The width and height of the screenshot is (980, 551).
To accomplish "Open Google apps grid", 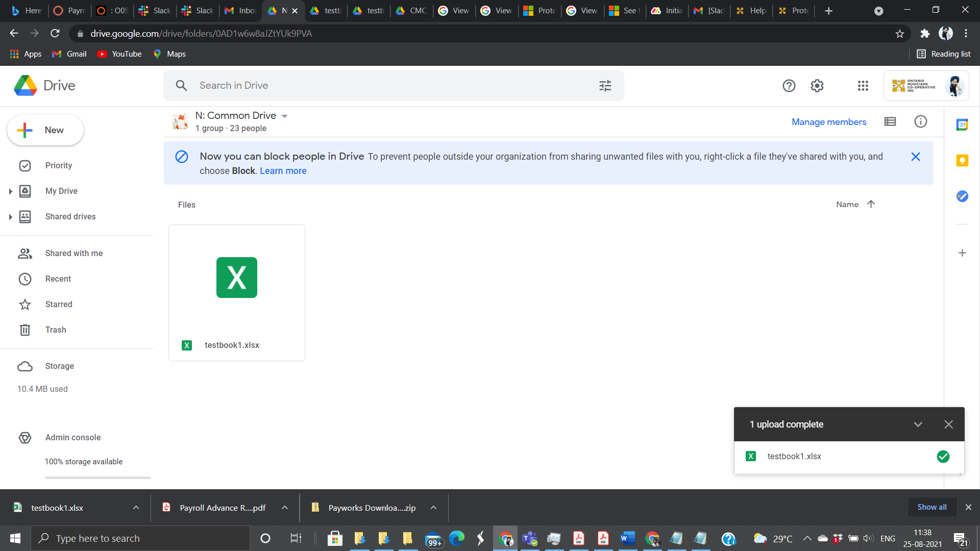I will click(x=863, y=86).
